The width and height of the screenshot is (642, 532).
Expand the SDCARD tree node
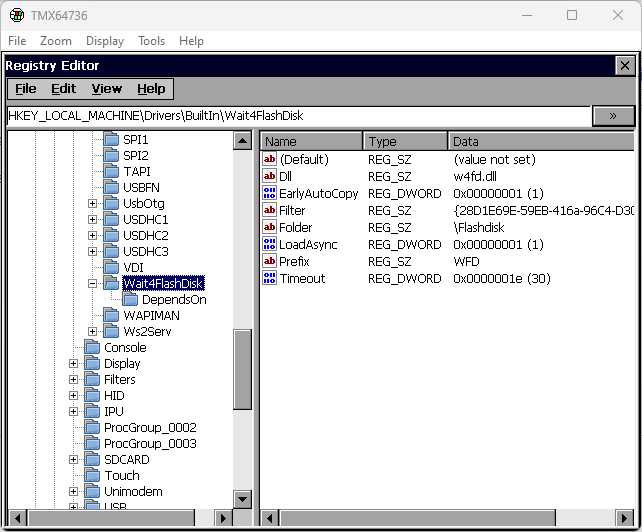tap(73, 460)
